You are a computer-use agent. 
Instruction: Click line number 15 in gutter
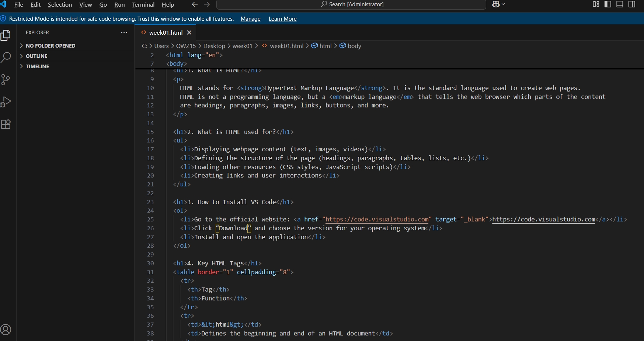[x=150, y=132]
